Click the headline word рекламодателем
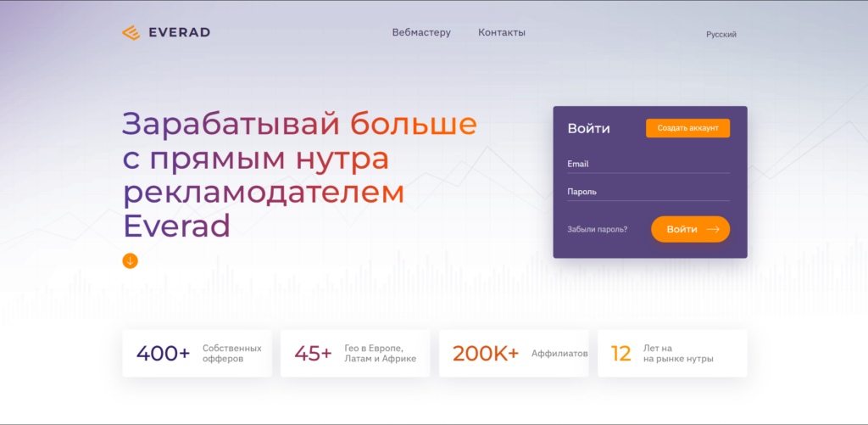 264,193
